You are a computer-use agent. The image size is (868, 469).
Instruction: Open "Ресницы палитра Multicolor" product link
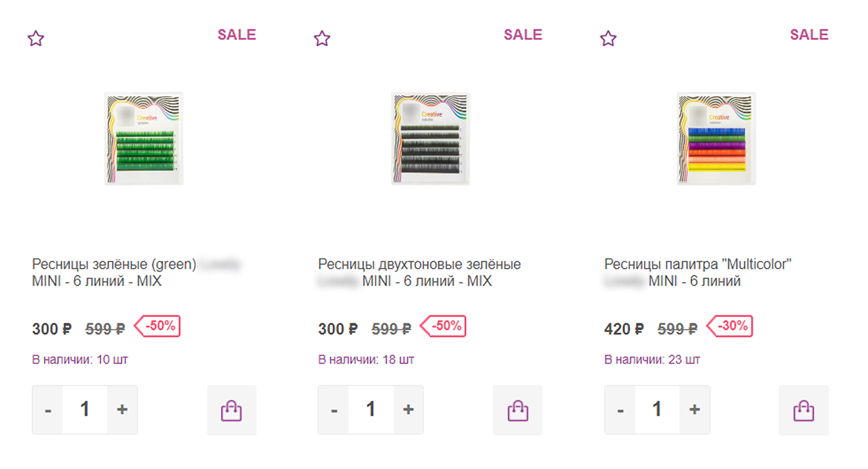click(697, 265)
